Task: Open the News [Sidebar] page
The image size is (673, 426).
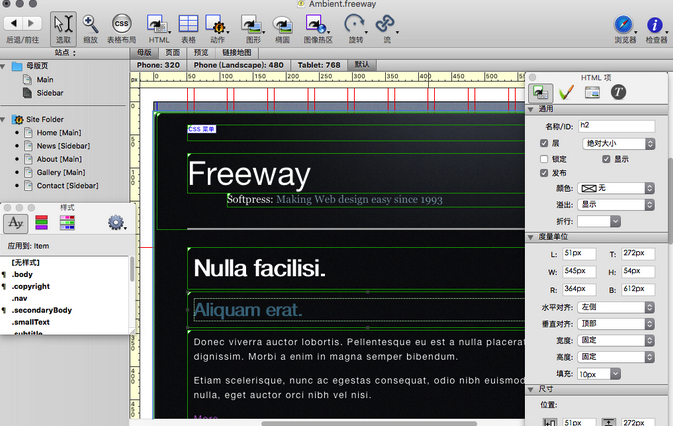Action: [x=63, y=146]
